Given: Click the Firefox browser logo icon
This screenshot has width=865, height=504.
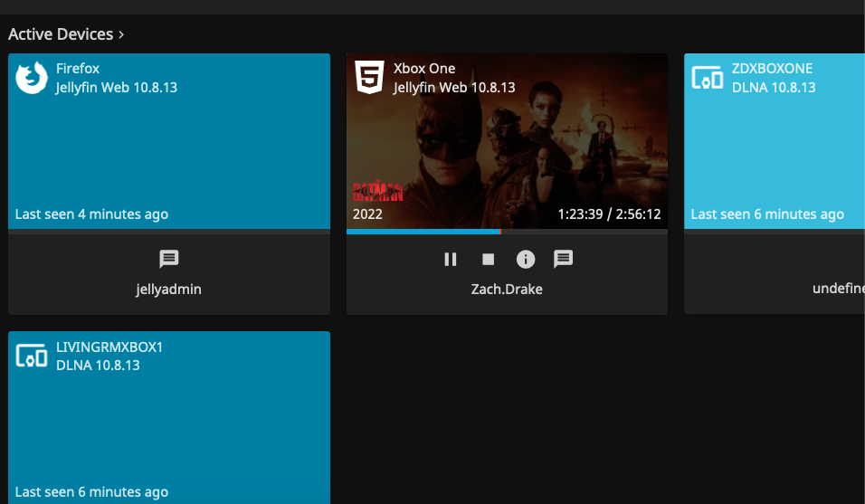Looking at the screenshot, I should (x=32, y=78).
